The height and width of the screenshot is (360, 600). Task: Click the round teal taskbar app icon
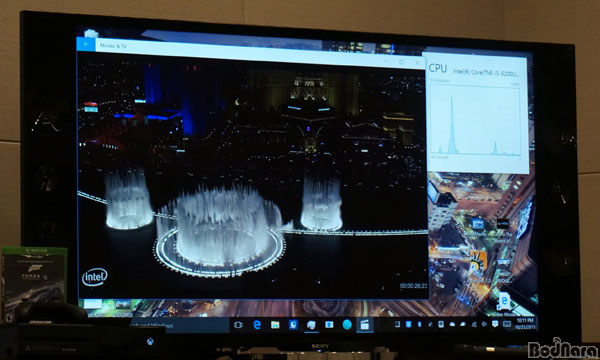pos(347,325)
